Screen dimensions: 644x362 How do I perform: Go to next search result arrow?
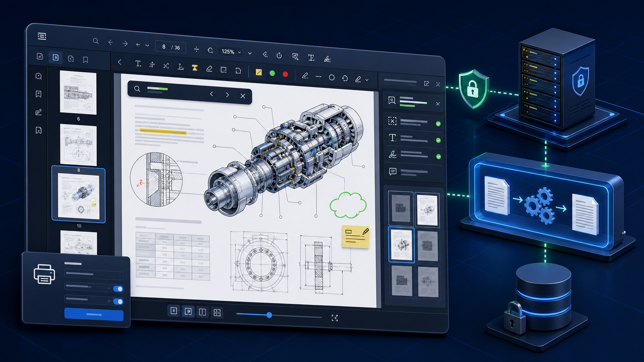click(227, 95)
